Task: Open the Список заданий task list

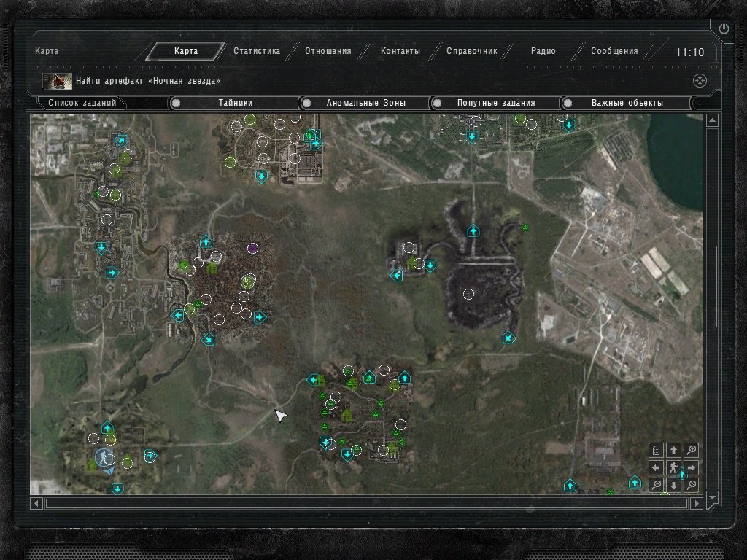Action: point(82,103)
